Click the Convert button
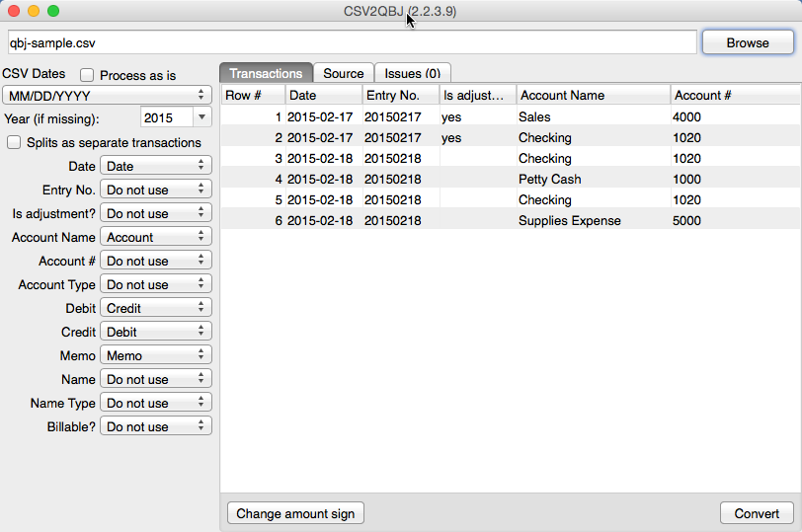 (757, 513)
